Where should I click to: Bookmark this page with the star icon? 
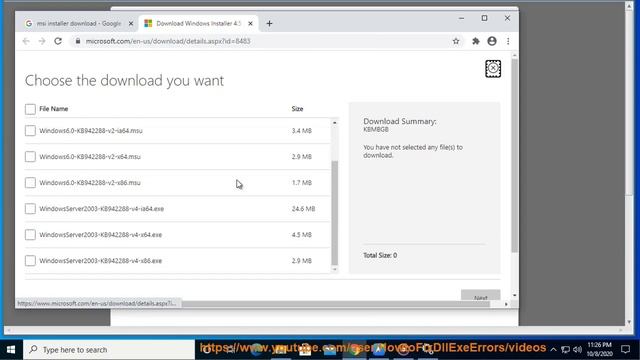(x=456, y=41)
